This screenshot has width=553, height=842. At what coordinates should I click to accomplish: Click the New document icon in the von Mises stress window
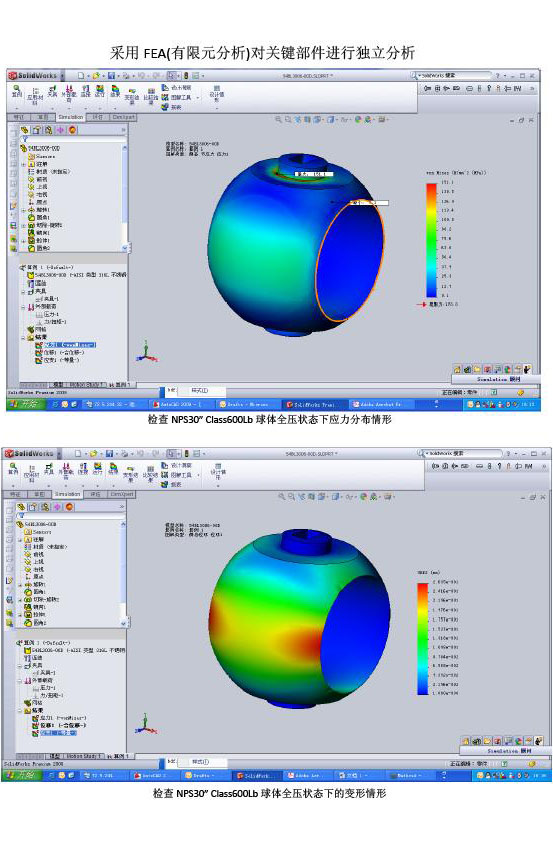pos(81,76)
